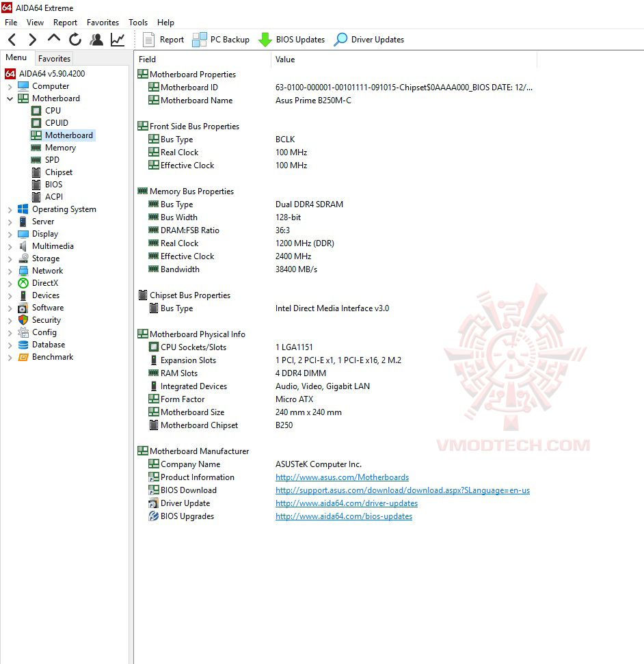Select SPD in the sidebar tree
644x664 pixels.
click(x=52, y=159)
